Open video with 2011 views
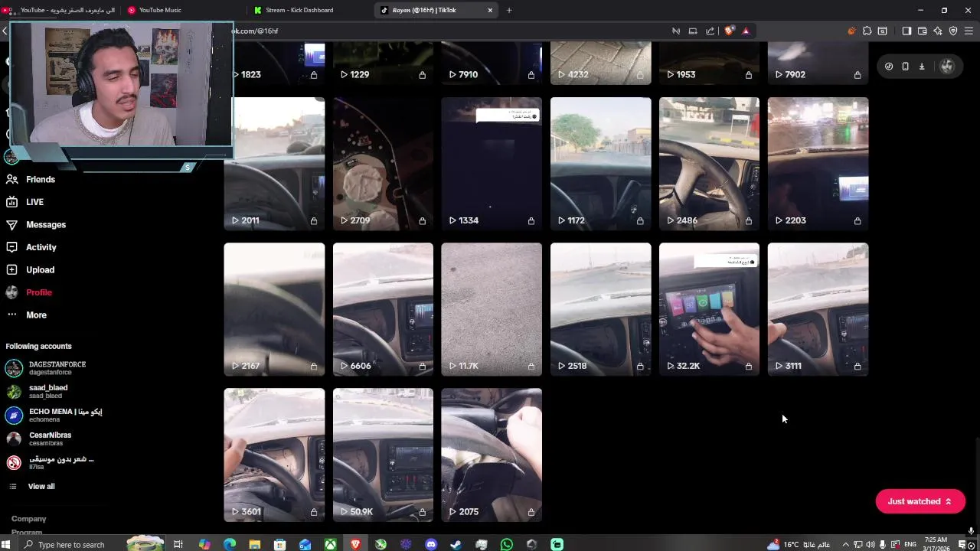 pos(274,164)
